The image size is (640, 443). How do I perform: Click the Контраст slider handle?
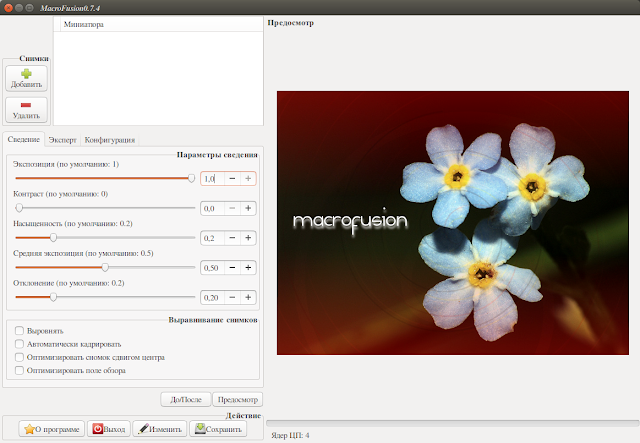click(19, 208)
